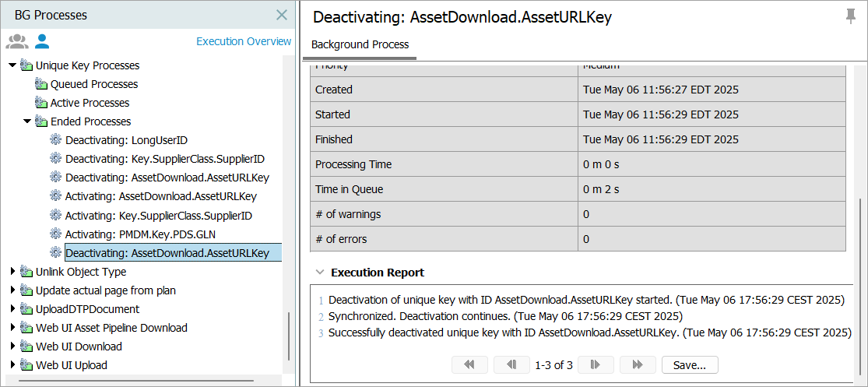Open the Background Process tab

point(360,44)
